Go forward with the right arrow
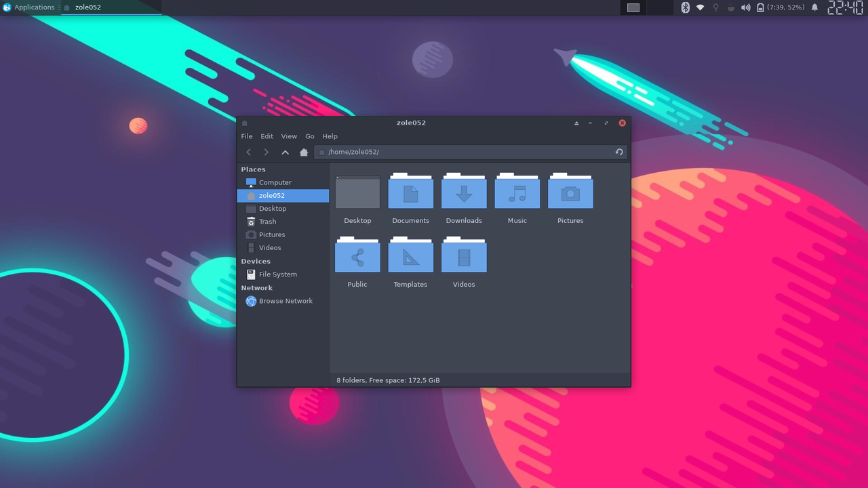 pos(267,152)
